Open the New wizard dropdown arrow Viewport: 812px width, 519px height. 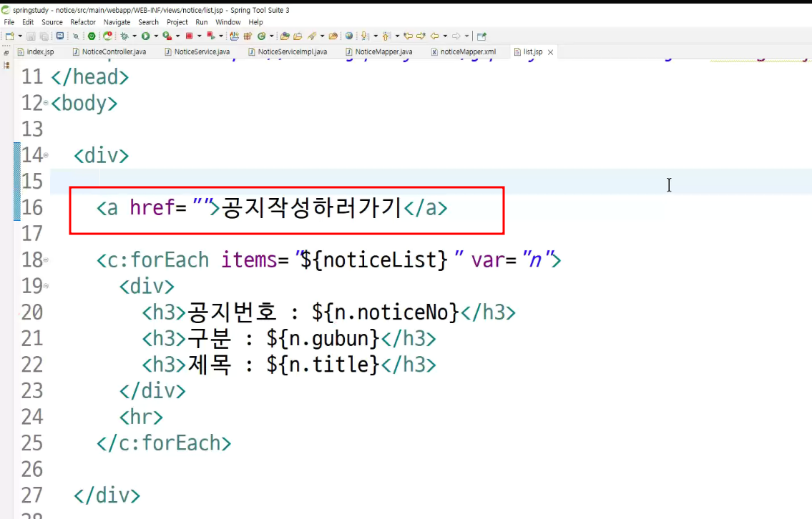pos(20,36)
